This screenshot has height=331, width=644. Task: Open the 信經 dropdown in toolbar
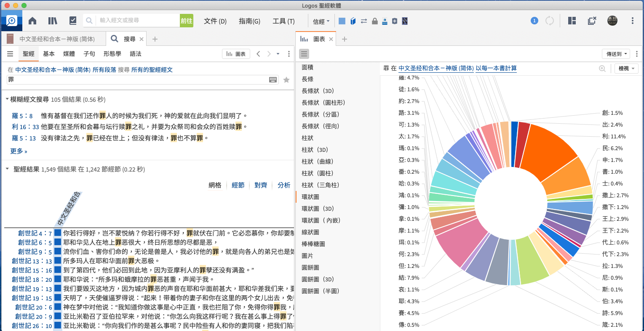321,21
